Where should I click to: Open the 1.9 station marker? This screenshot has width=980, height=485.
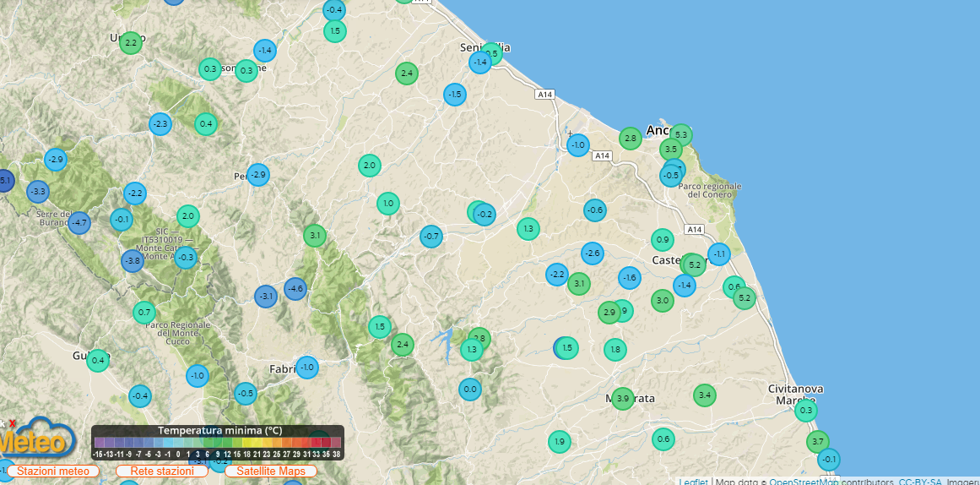tap(559, 441)
